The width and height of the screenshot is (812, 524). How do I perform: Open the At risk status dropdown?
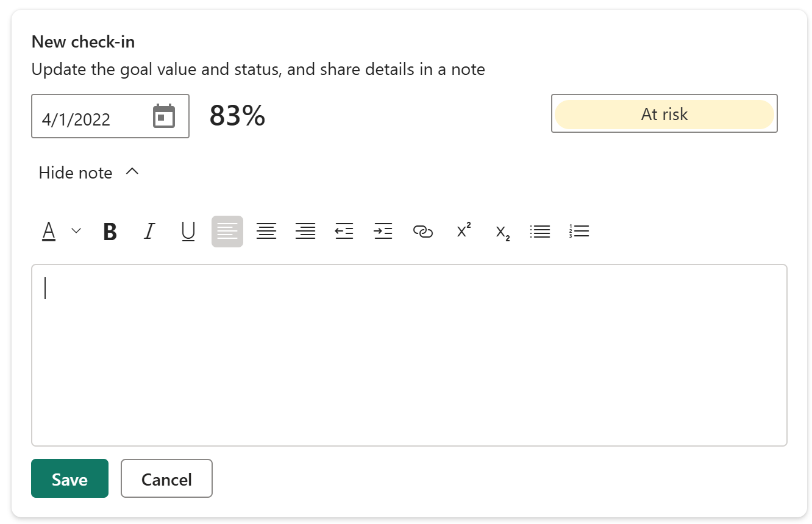664,114
